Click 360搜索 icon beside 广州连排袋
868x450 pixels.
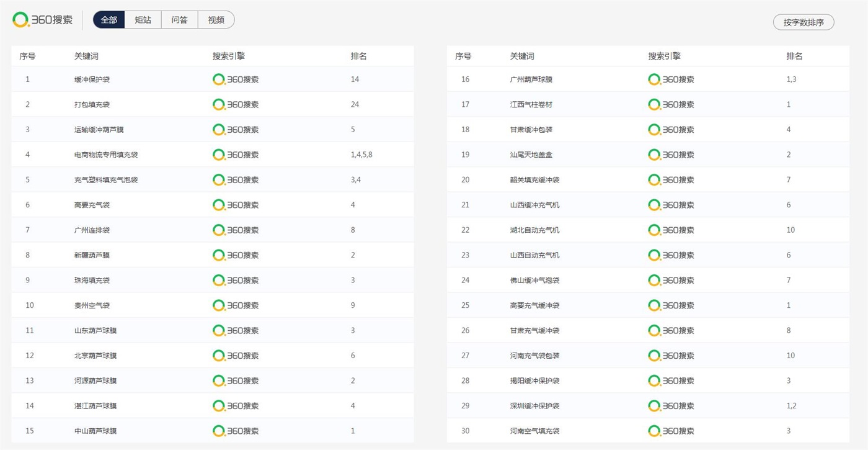[x=236, y=230]
